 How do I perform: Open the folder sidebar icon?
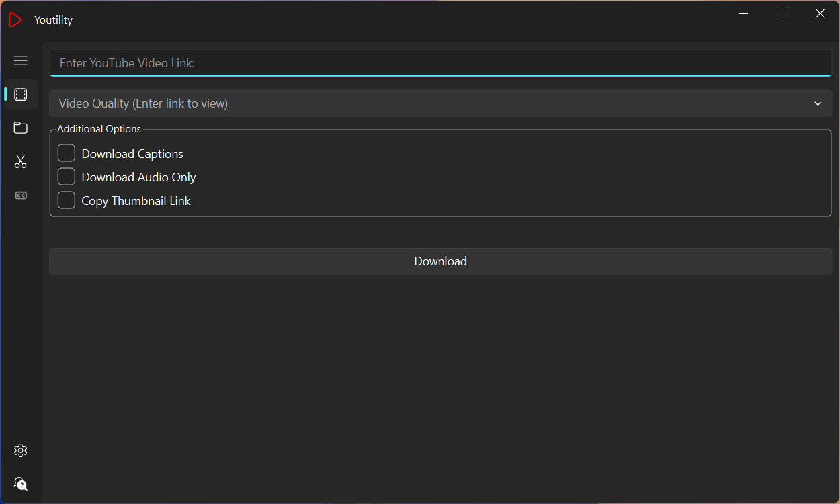point(21,128)
